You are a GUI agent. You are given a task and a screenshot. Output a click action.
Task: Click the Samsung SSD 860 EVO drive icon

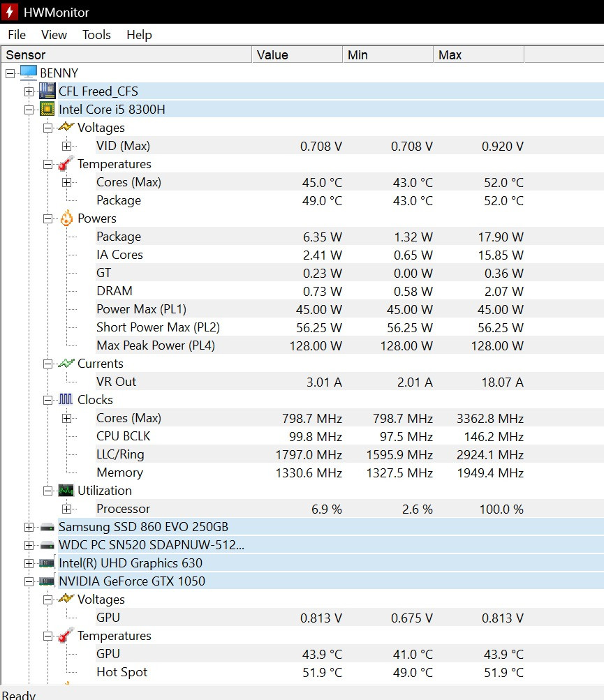pyautogui.click(x=47, y=527)
